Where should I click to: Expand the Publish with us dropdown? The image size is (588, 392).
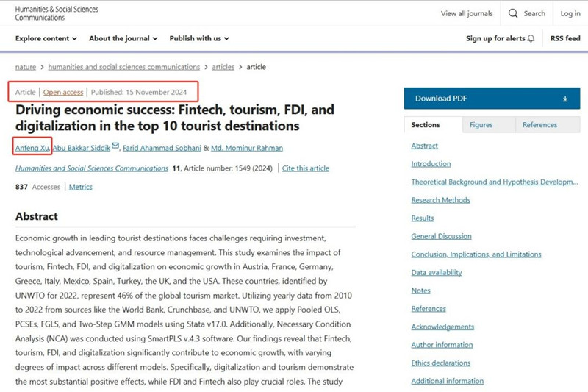tap(199, 38)
